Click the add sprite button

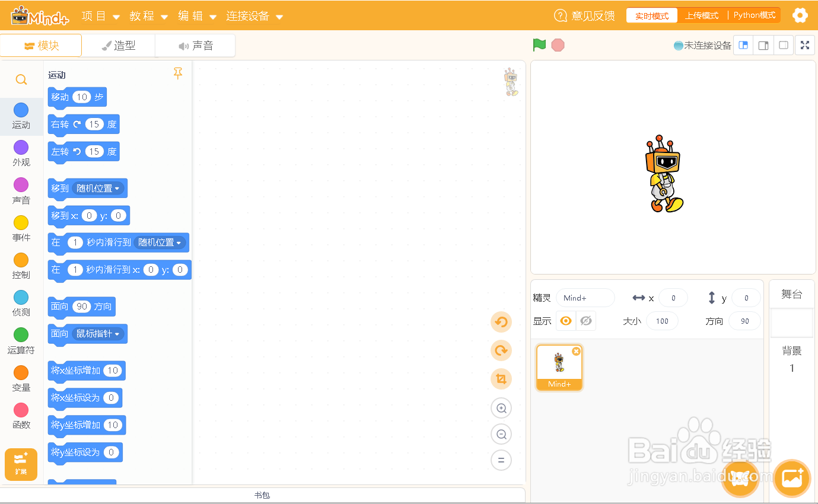click(740, 478)
